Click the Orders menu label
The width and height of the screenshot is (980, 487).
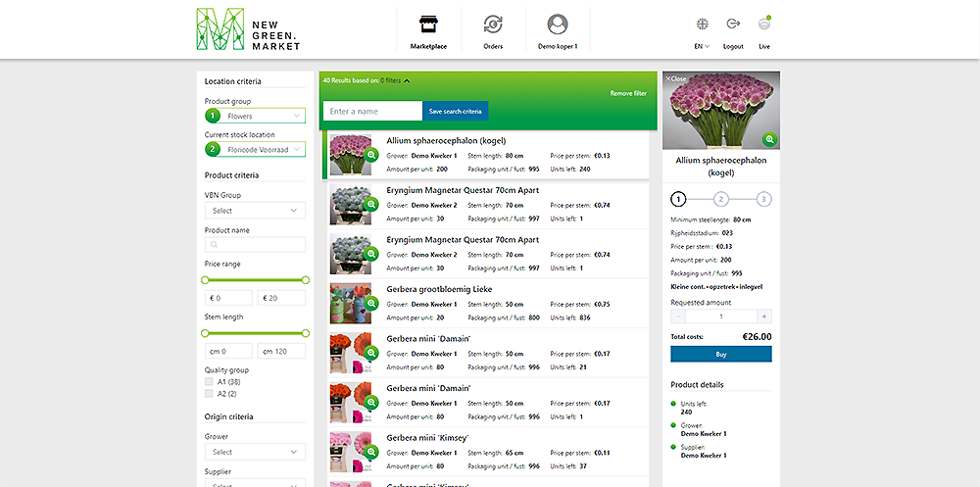click(493, 46)
